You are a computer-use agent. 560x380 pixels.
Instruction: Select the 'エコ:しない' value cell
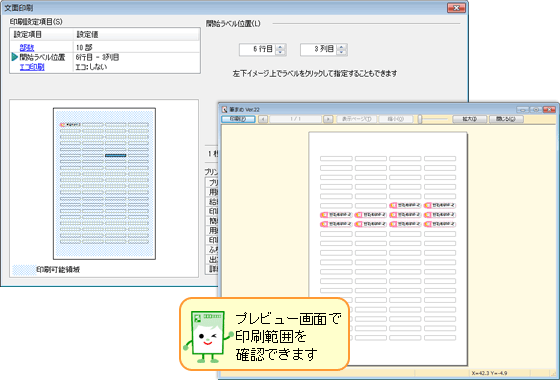[x=91, y=67]
